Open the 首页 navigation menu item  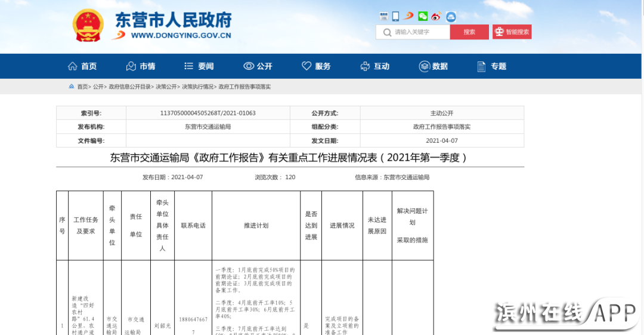click(x=82, y=66)
